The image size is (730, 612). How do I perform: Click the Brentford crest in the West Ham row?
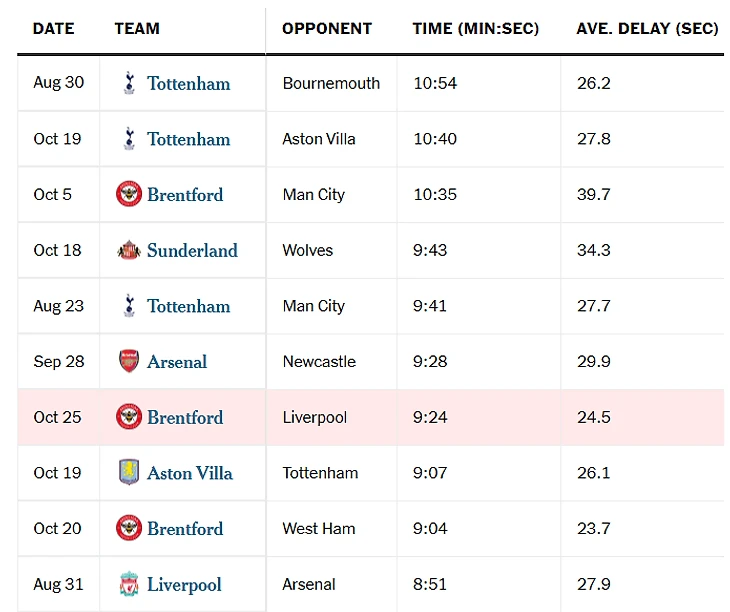tap(129, 528)
